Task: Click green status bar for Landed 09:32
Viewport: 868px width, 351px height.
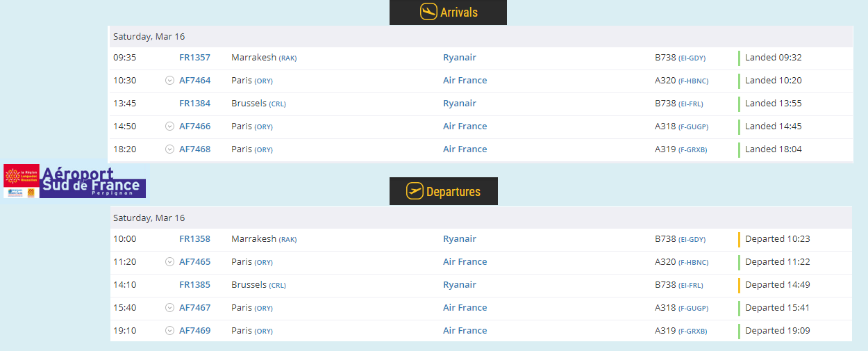Action: (x=739, y=58)
